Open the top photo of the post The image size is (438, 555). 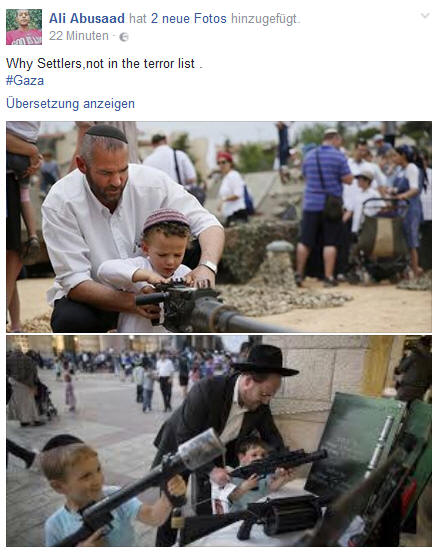[x=219, y=227]
